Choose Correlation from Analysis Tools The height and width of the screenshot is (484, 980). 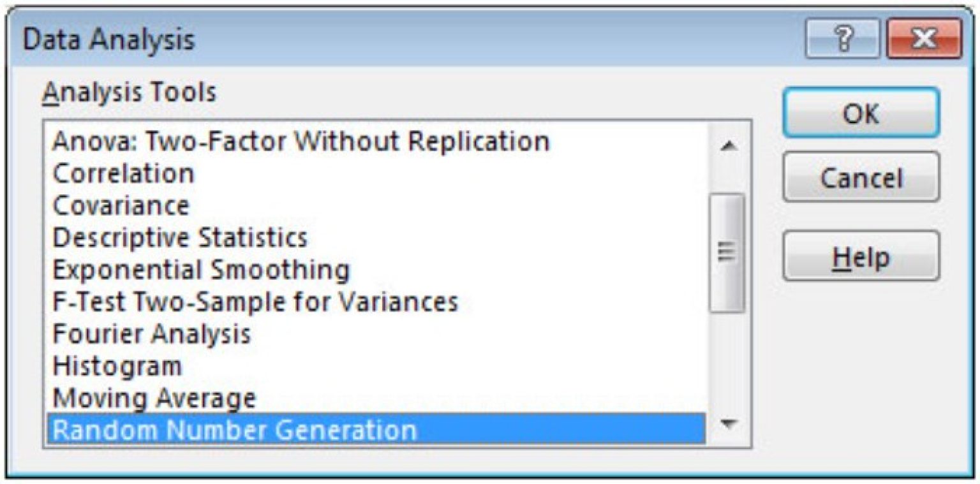click(x=123, y=173)
